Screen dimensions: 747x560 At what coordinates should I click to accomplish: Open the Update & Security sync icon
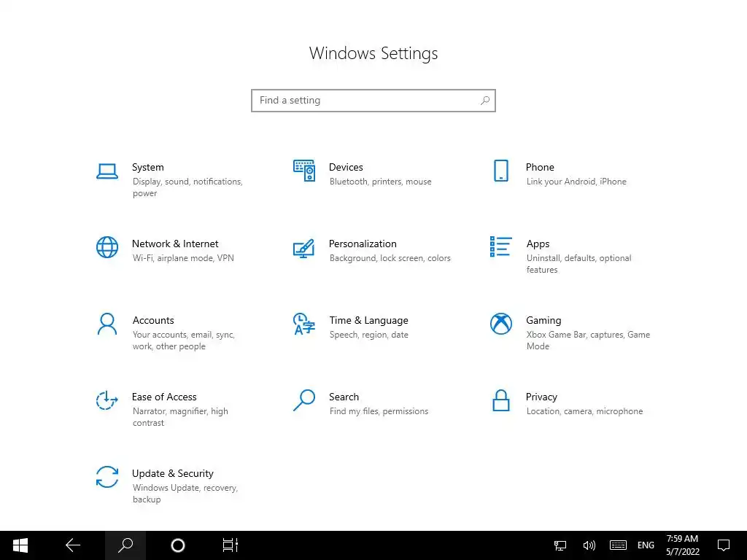click(107, 477)
